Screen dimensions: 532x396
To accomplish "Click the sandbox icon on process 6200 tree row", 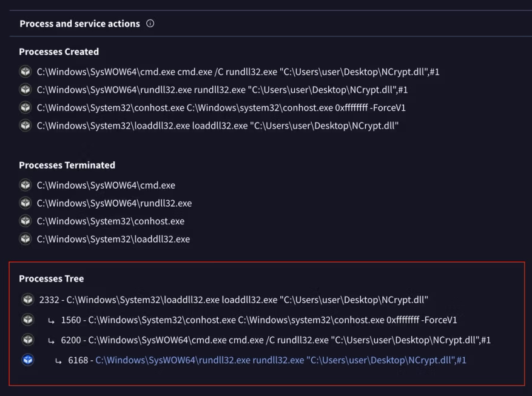I will pyautogui.click(x=27, y=340).
